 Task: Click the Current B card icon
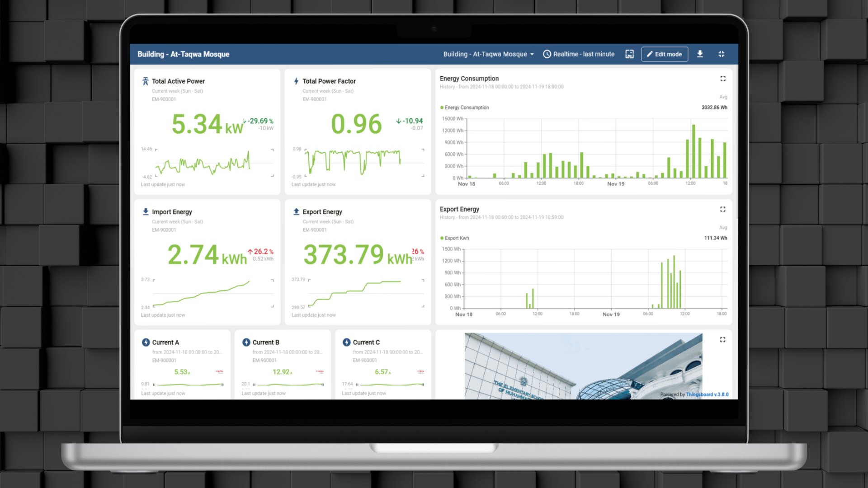(x=246, y=343)
